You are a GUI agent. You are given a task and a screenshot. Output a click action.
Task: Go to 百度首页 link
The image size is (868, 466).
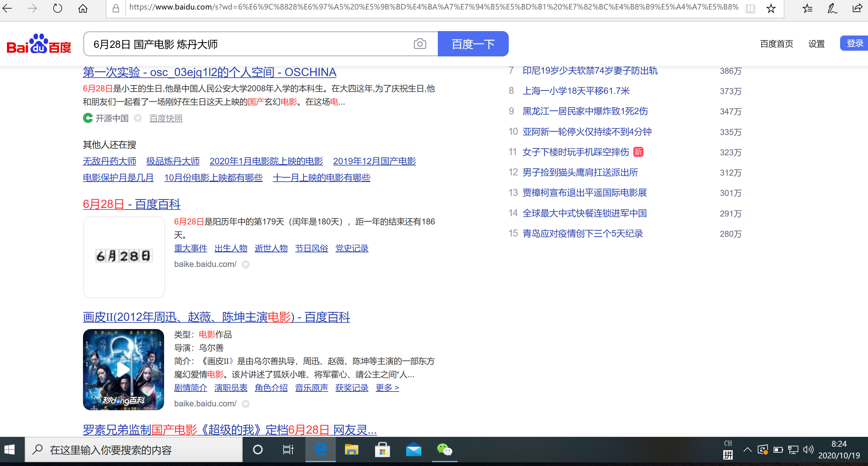click(x=776, y=44)
